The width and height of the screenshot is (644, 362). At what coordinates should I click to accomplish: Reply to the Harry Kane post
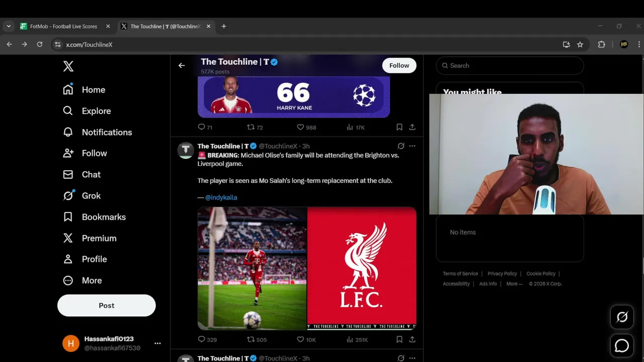[x=205, y=127]
